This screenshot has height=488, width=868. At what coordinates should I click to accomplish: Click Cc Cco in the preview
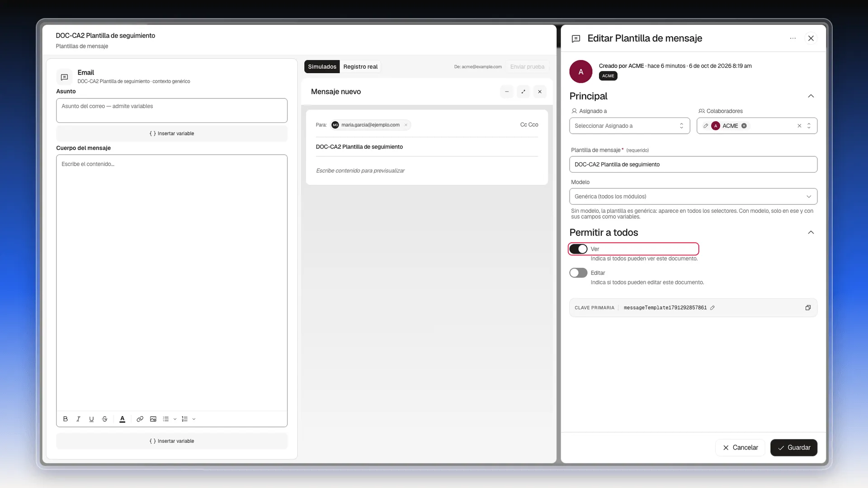tap(529, 125)
